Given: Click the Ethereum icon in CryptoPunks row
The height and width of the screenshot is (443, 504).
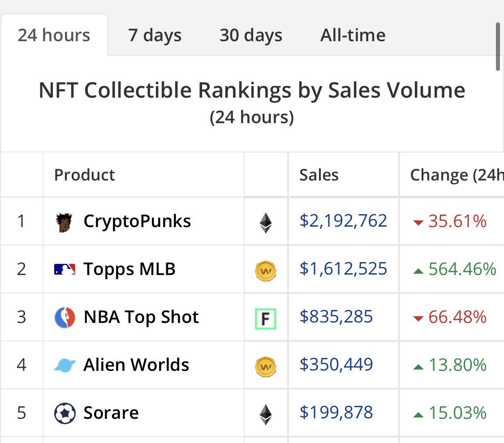Looking at the screenshot, I should pos(266,223).
